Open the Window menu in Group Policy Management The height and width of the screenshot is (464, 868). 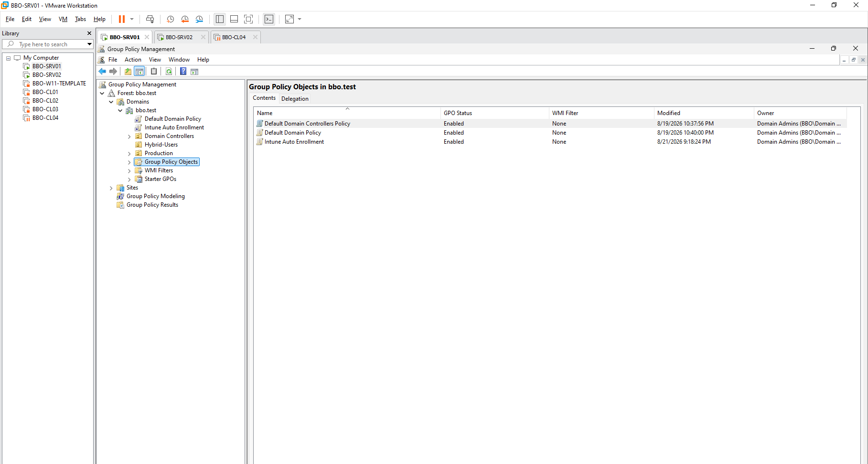[x=179, y=60]
